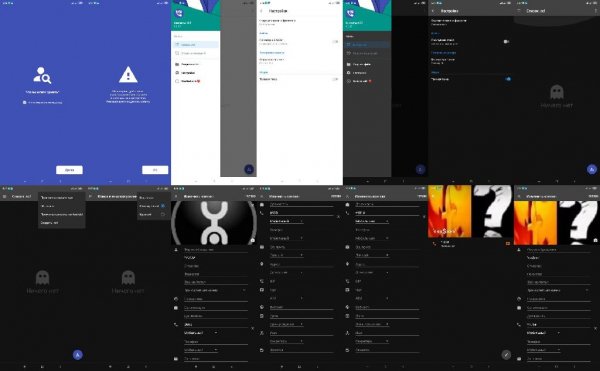Turn off Темная тема switch in dark settings
The width and height of the screenshot is (600, 371).
[507, 79]
